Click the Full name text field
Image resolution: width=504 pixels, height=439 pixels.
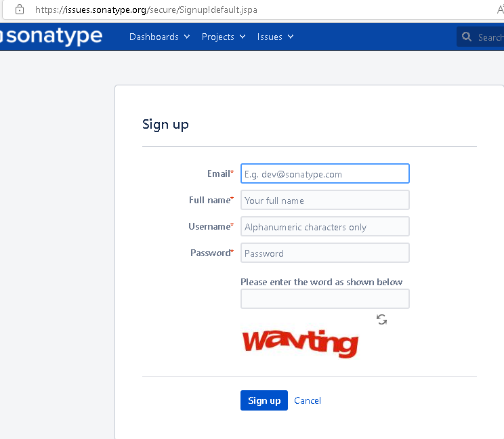point(325,201)
